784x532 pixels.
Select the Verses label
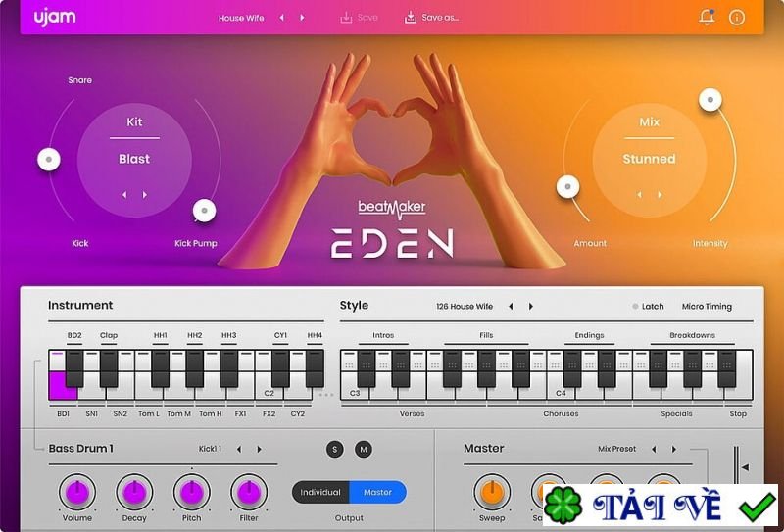point(412,414)
